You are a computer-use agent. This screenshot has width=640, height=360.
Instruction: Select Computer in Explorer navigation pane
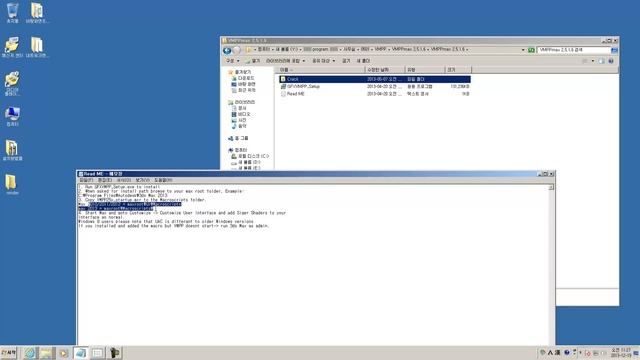(238, 150)
